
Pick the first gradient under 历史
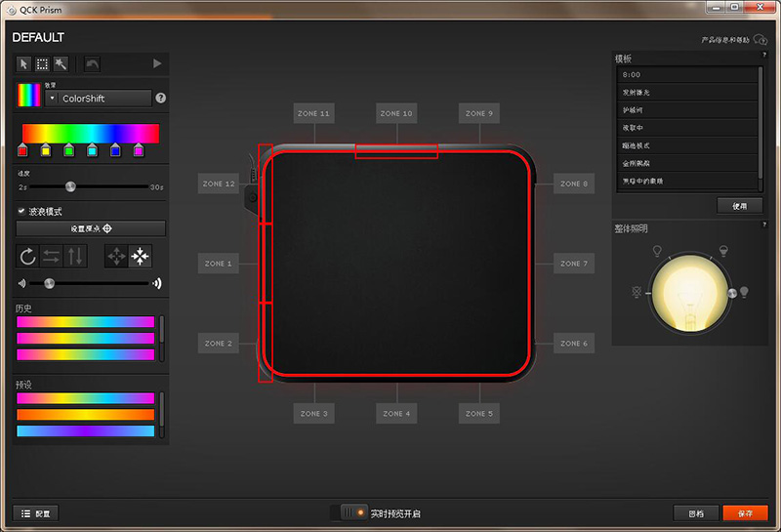tap(86, 322)
